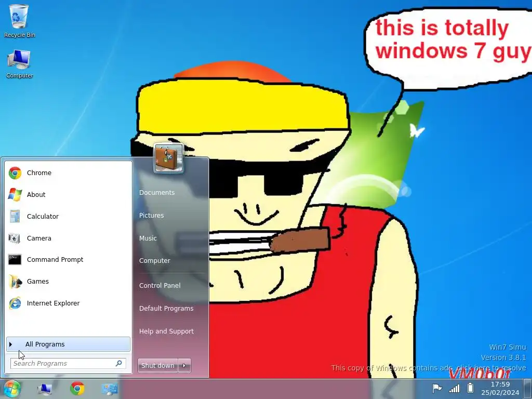Click the Command Prompt icon
Image resolution: width=532 pixels, height=399 pixels.
pos(15,260)
